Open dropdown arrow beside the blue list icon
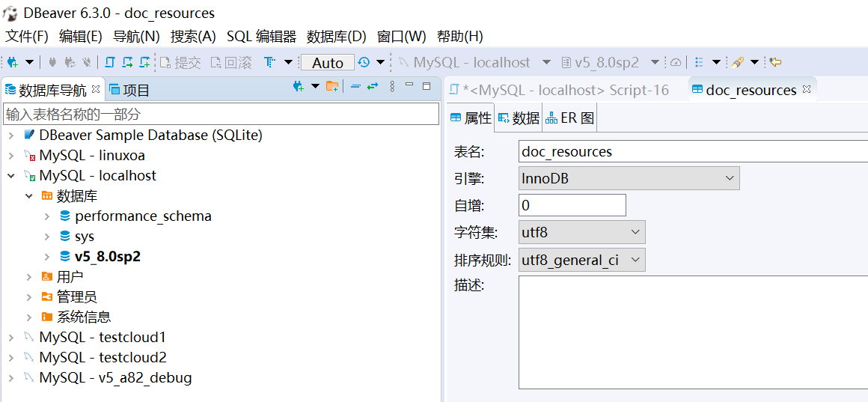The height and width of the screenshot is (402, 868). (x=716, y=63)
